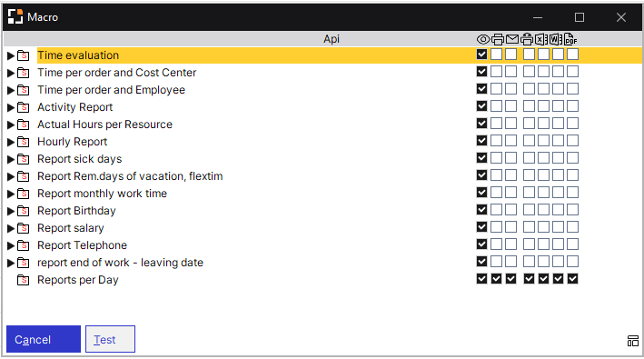
Task: Click the Excel export column header icon
Action: [x=541, y=39]
